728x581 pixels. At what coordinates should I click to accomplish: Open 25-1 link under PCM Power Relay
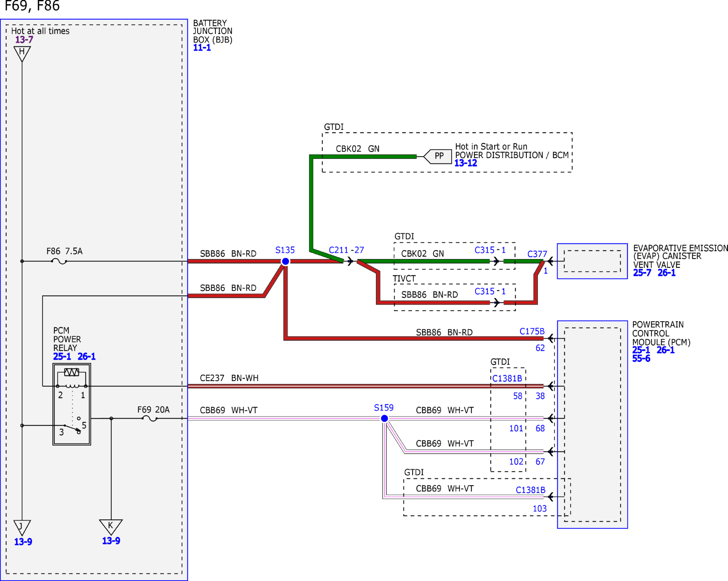click(x=62, y=357)
